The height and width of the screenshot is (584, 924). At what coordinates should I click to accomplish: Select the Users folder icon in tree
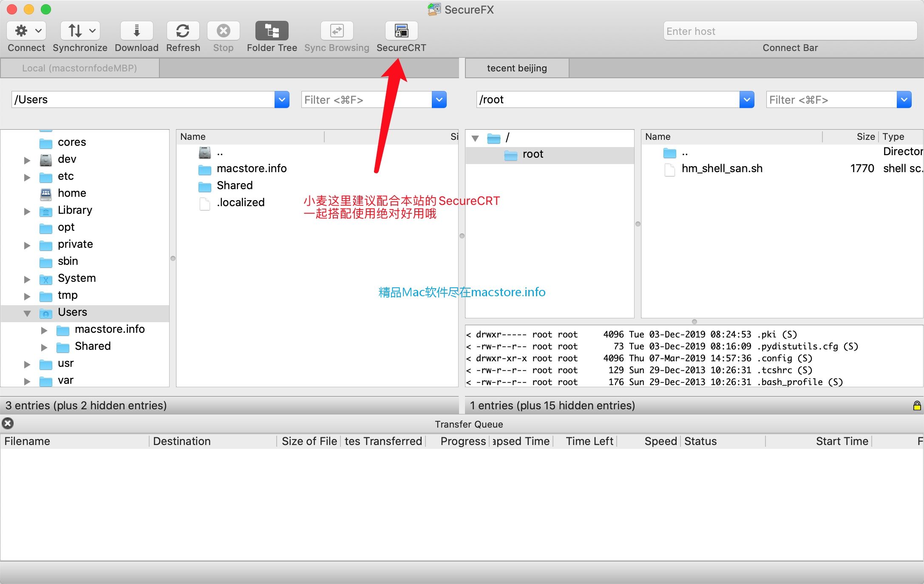point(45,313)
